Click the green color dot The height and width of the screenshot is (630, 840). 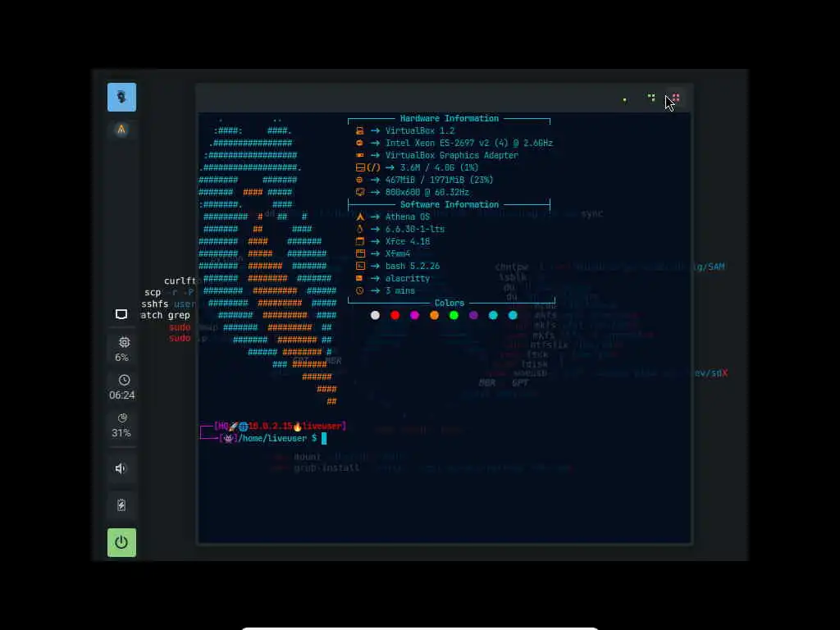point(454,315)
